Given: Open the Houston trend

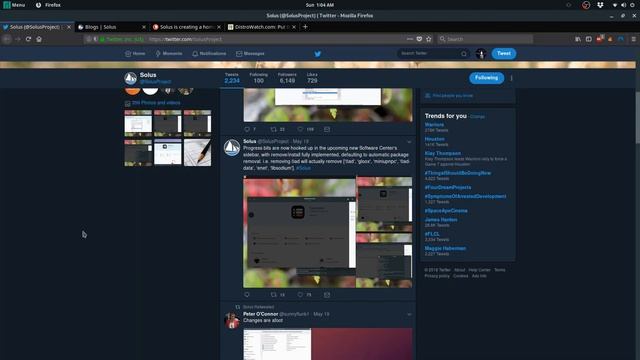Looking at the screenshot, I should [x=434, y=139].
